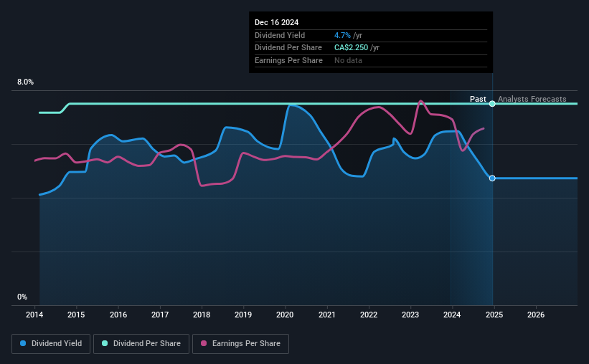Click the 0% y-axis label
The width and height of the screenshot is (589, 364).
(22, 297)
